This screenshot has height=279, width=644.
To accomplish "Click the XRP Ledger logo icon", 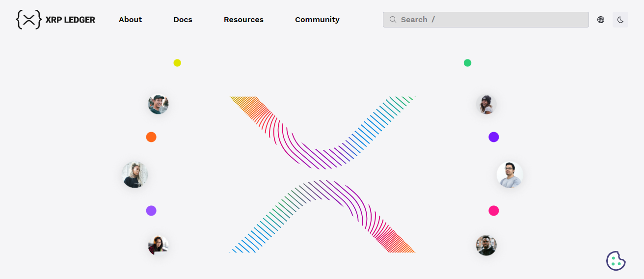I will (x=28, y=20).
